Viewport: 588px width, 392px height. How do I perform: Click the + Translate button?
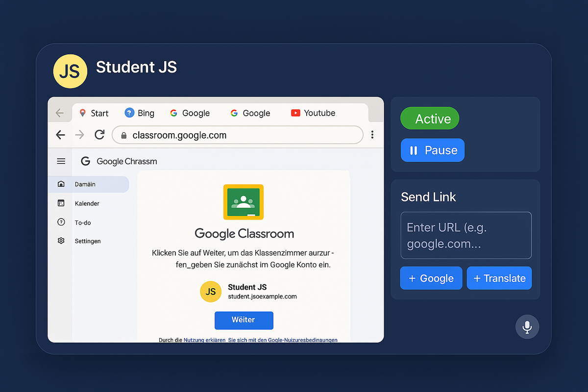(x=499, y=278)
